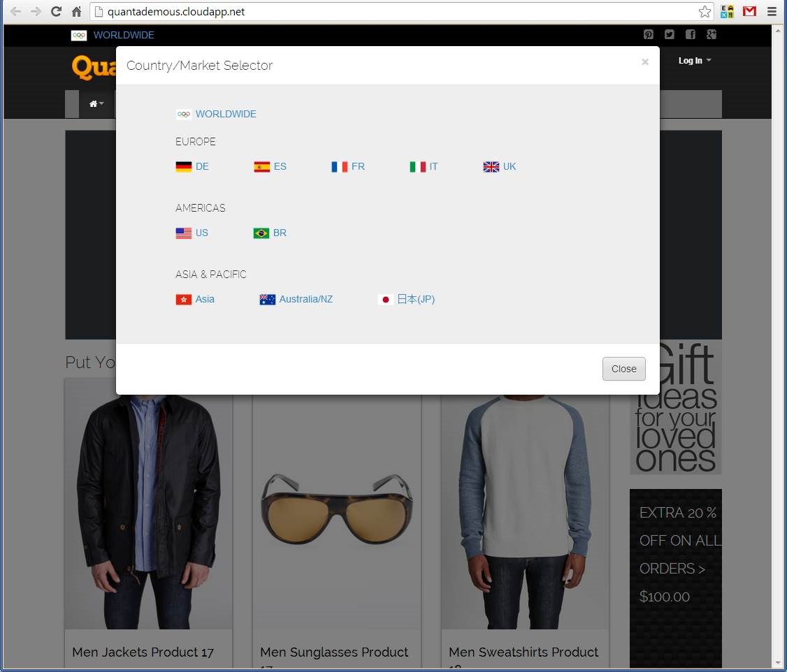Click the Australia flag icon
This screenshot has height=672, width=787.
pos(268,300)
